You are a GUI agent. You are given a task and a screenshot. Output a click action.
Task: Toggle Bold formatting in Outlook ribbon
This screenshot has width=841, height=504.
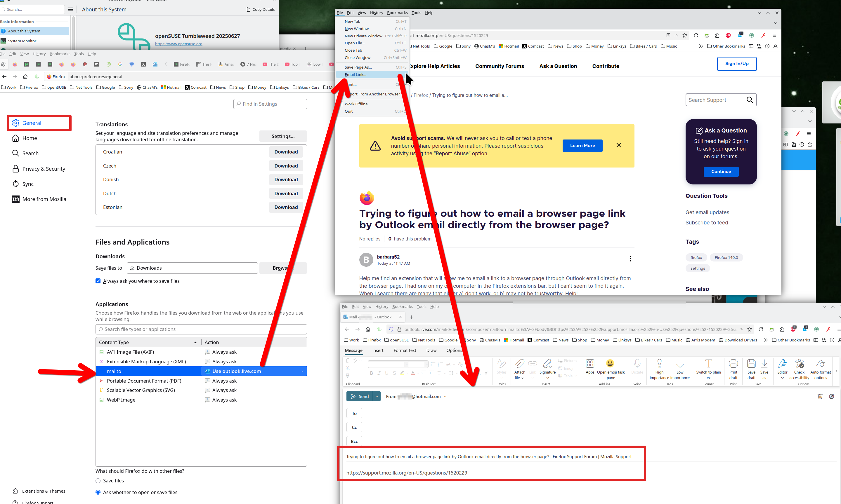click(371, 373)
